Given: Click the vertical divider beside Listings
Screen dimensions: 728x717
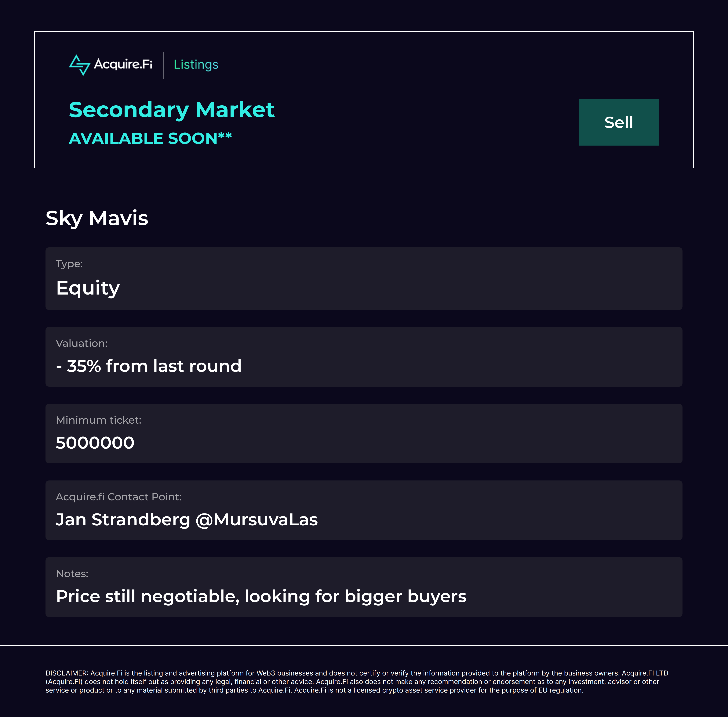Looking at the screenshot, I should point(163,65).
